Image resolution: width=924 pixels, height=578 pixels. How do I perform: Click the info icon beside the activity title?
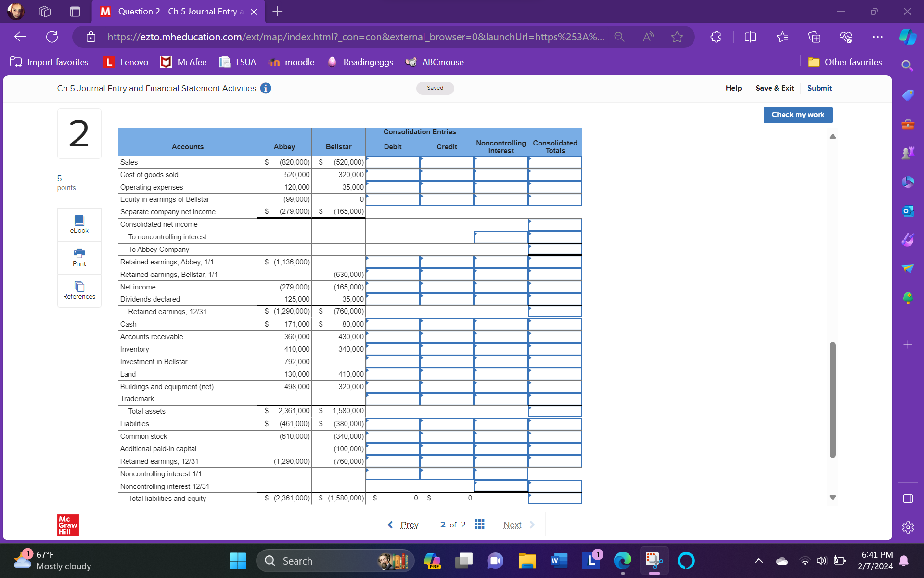click(265, 88)
